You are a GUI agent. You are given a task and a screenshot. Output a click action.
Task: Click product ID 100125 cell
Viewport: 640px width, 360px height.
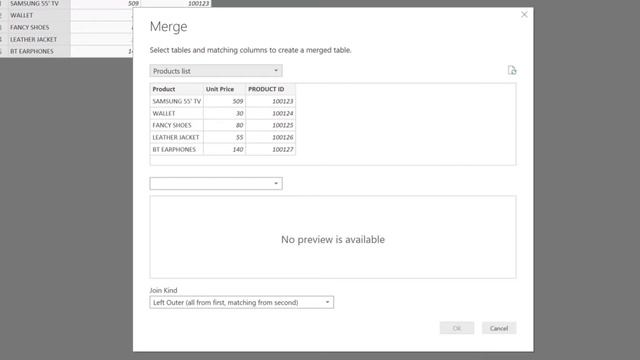(271, 125)
